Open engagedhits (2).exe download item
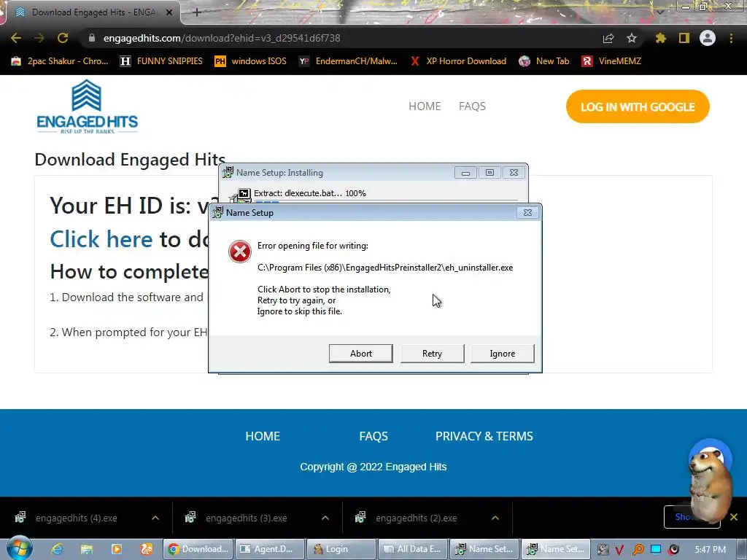The width and height of the screenshot is (747, 560). 417,518
